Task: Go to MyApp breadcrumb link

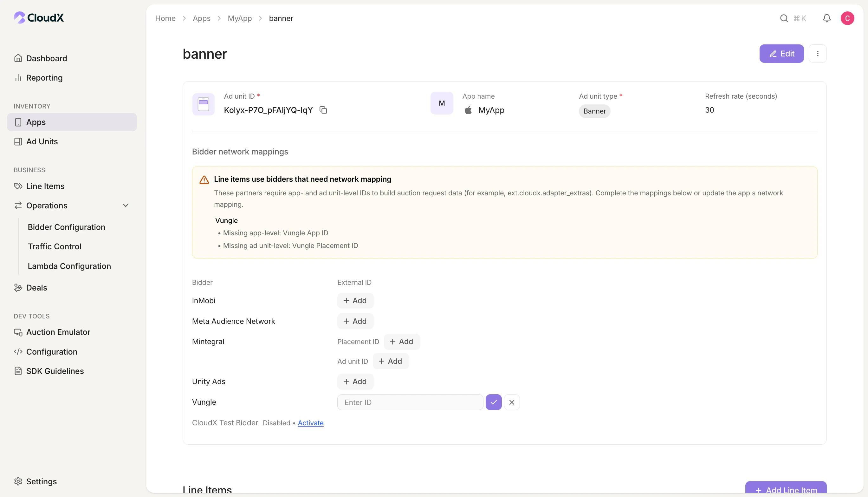Action: [240, 18]
